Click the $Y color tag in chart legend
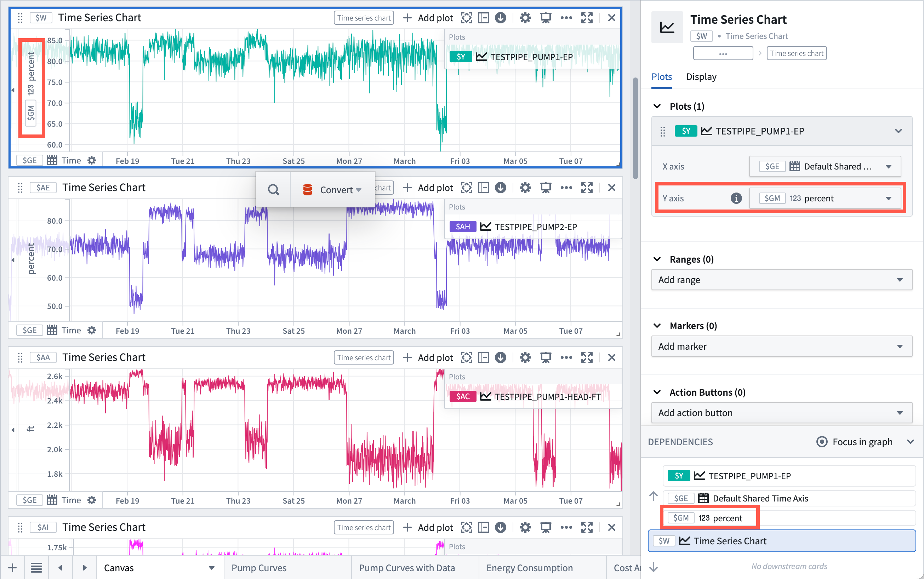 (x=461, y=57)
